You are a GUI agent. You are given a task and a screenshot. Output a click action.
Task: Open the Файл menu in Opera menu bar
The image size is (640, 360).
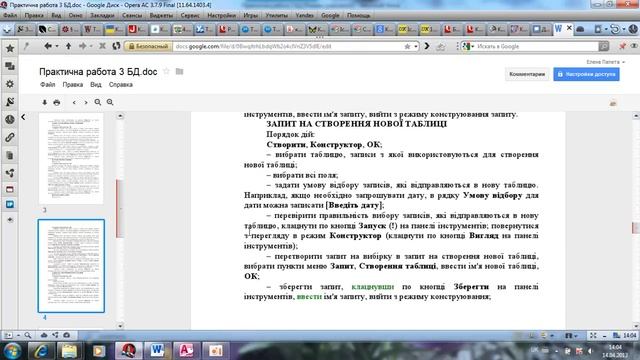point(10,16)
